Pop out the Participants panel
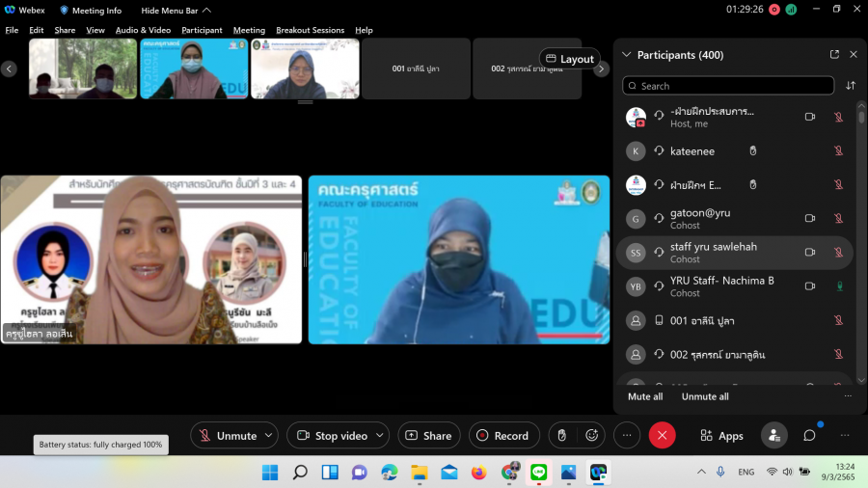The height and width of the screenshot is (488, 868). pos(834,55)
